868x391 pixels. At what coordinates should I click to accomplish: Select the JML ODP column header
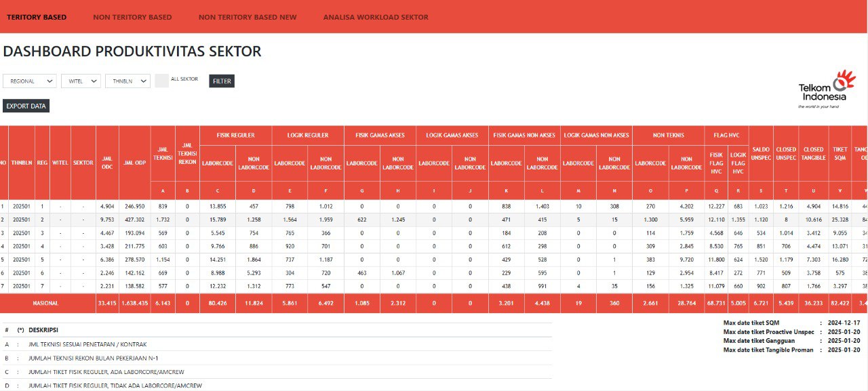coord(134,163)
